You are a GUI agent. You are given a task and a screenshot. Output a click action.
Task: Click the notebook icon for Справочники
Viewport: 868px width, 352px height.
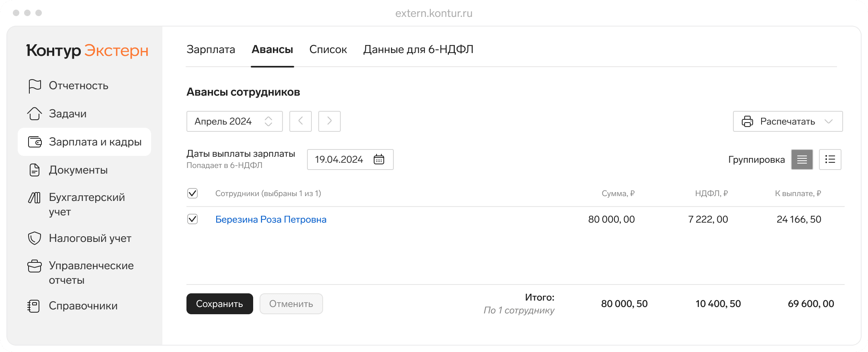coord(34,306)
